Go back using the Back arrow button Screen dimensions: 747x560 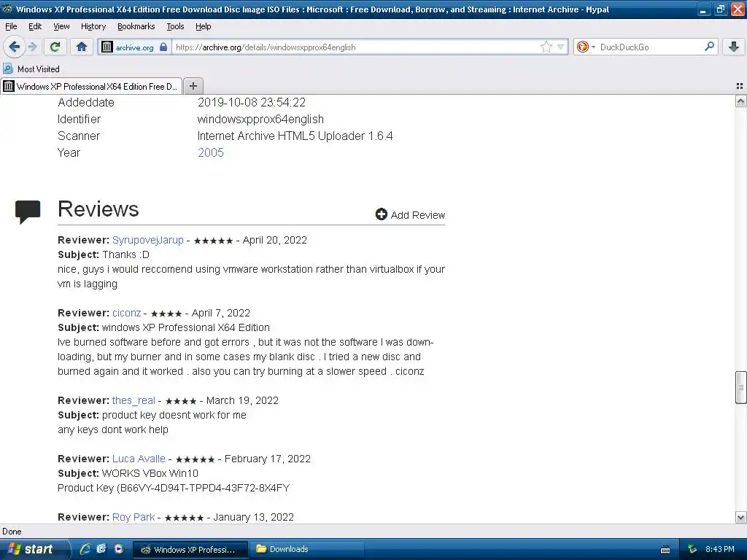(15, 47)
